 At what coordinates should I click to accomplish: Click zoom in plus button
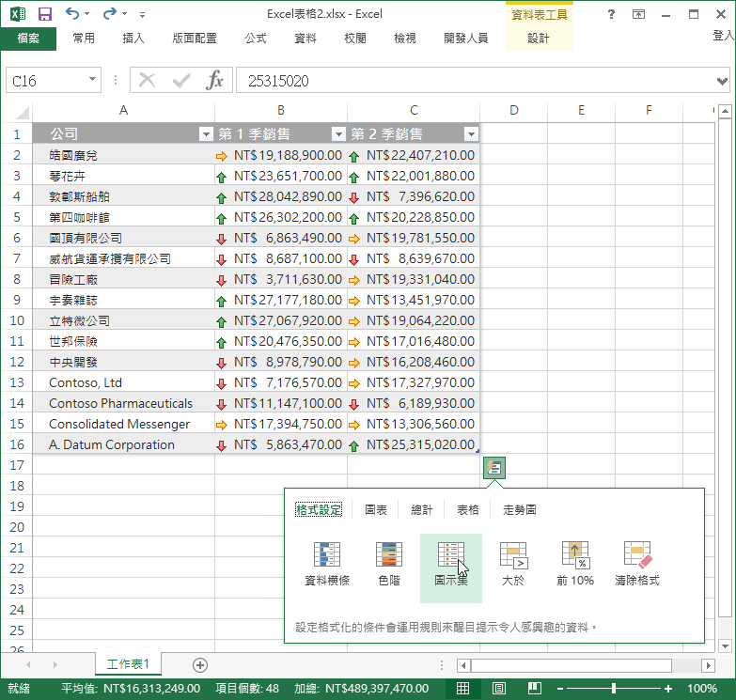668,689
